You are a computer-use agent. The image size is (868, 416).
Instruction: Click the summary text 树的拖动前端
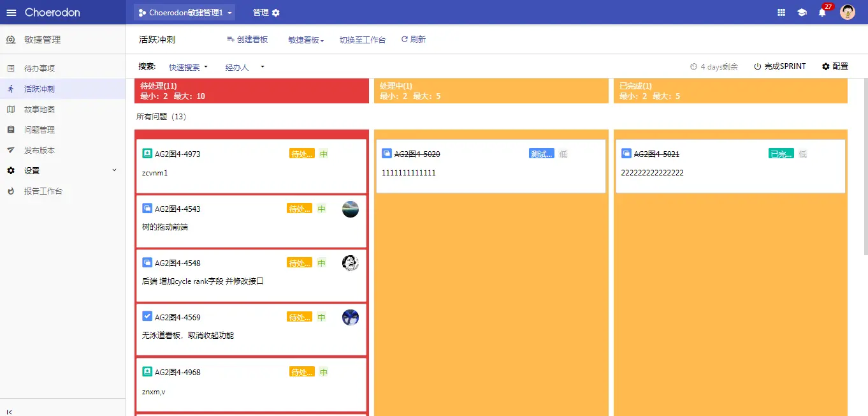(165, 227)
